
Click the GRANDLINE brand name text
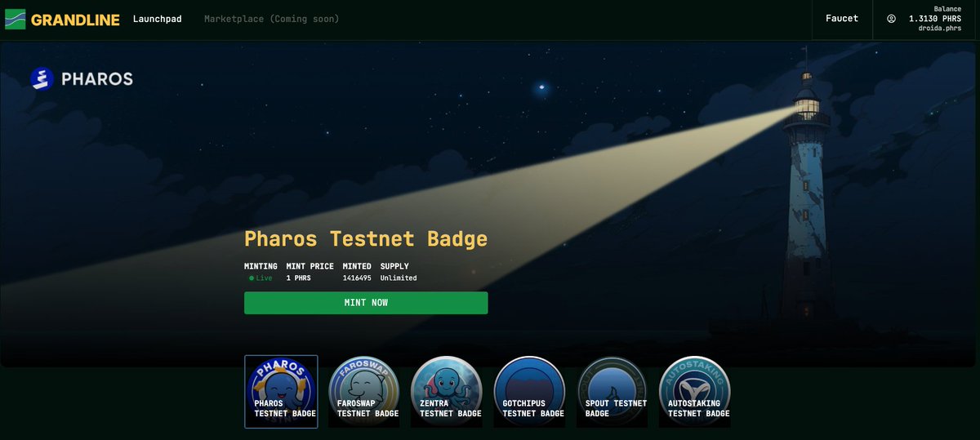[75, 20]
